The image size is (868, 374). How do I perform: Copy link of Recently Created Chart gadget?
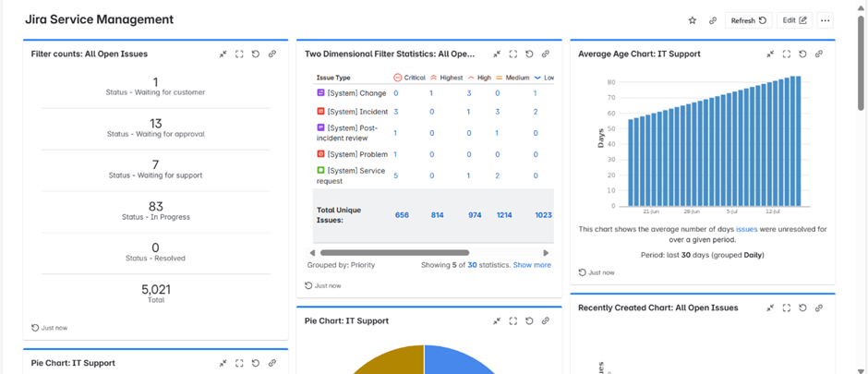[x=819, y=308]
